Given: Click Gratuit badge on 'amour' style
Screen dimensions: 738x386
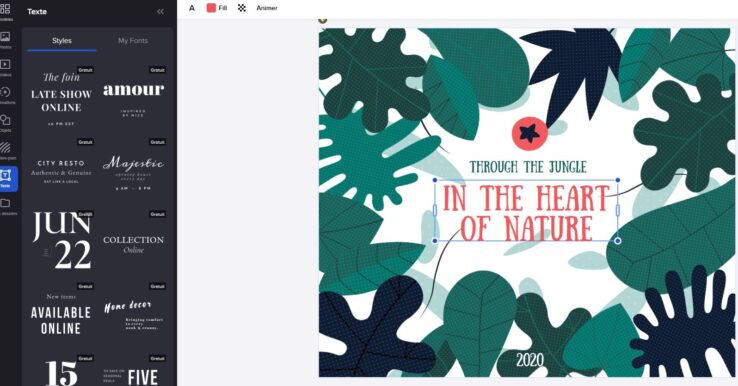Looking at the screenshot, I should 158,70.
